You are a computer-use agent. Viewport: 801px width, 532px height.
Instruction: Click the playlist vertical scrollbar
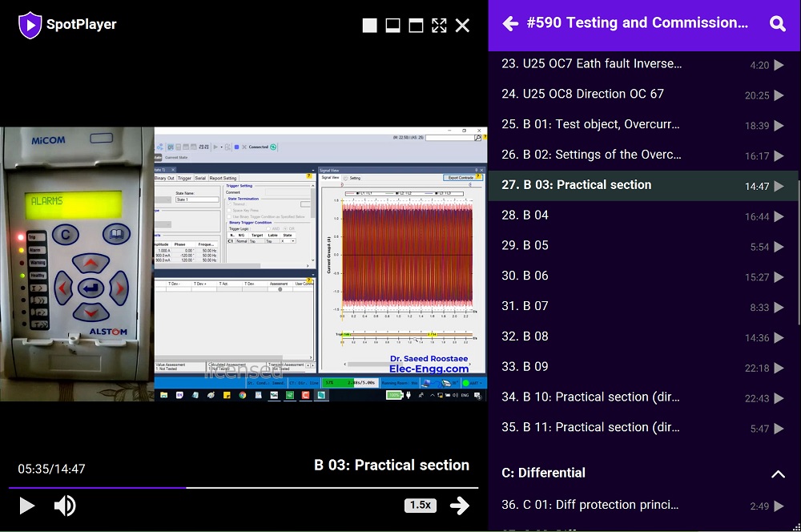[x=797, y=240]
